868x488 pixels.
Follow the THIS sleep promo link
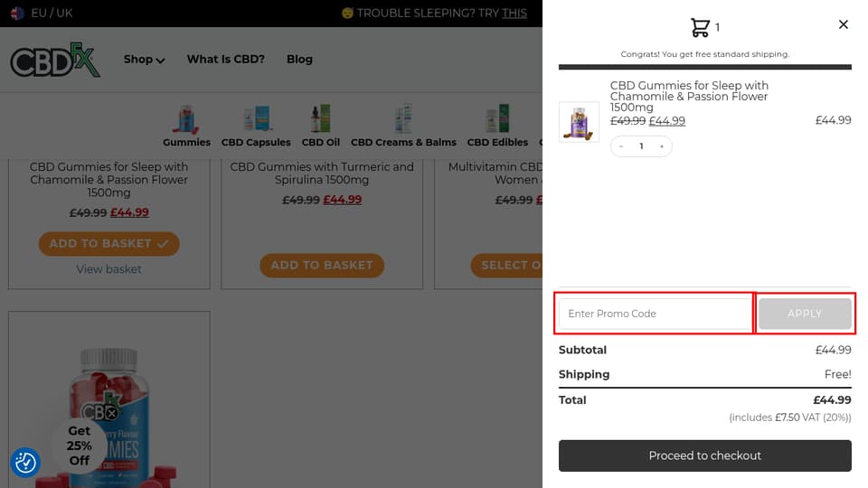click(x=514, y=14)
